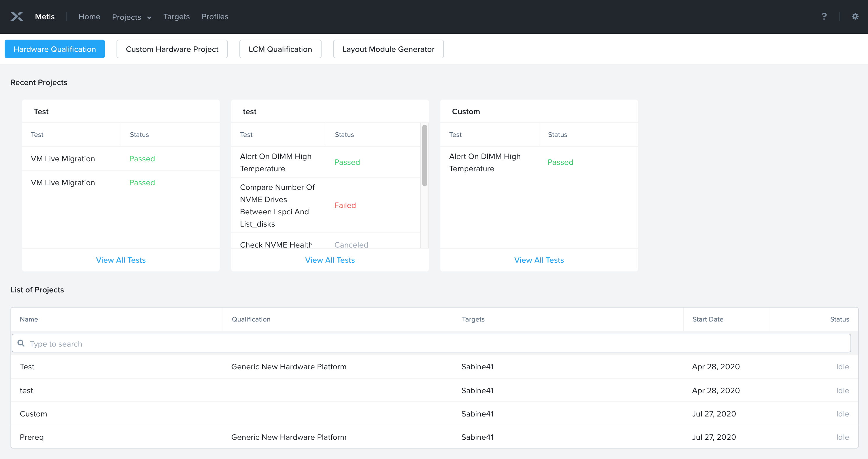868x459 pixels.
Task: Click the Hardware Qualification button
Action: click(x=54, y=49)
